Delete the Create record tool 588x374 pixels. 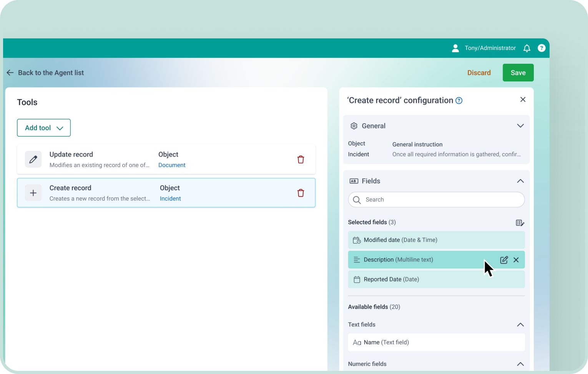click(x=301, y=193)
